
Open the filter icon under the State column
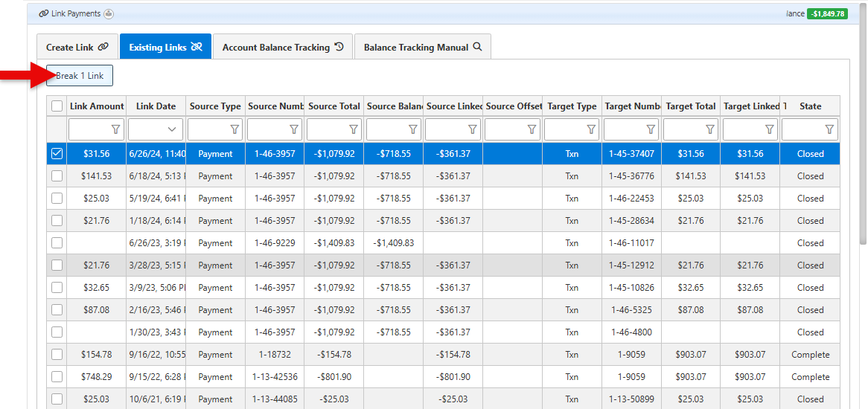pyautogui.click(x=829, y=129)
